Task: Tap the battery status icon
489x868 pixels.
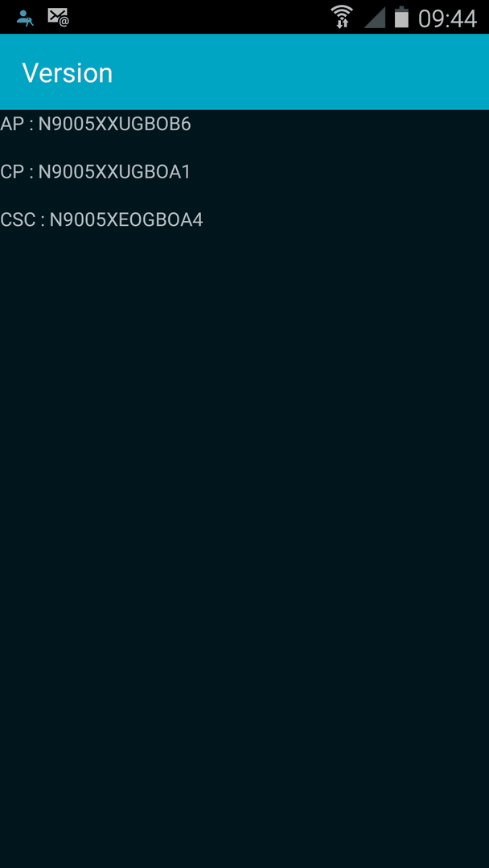Action: pos(401,17)
